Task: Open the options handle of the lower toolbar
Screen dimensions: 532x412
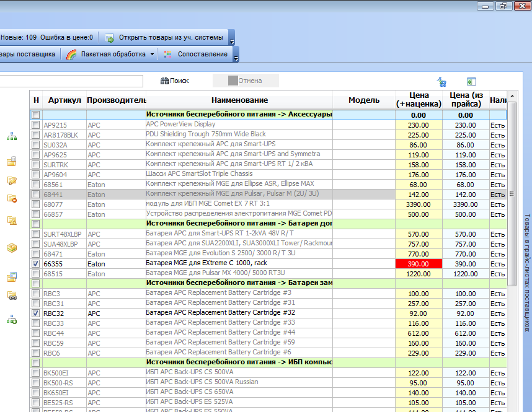Action: [x=236, y=55]
